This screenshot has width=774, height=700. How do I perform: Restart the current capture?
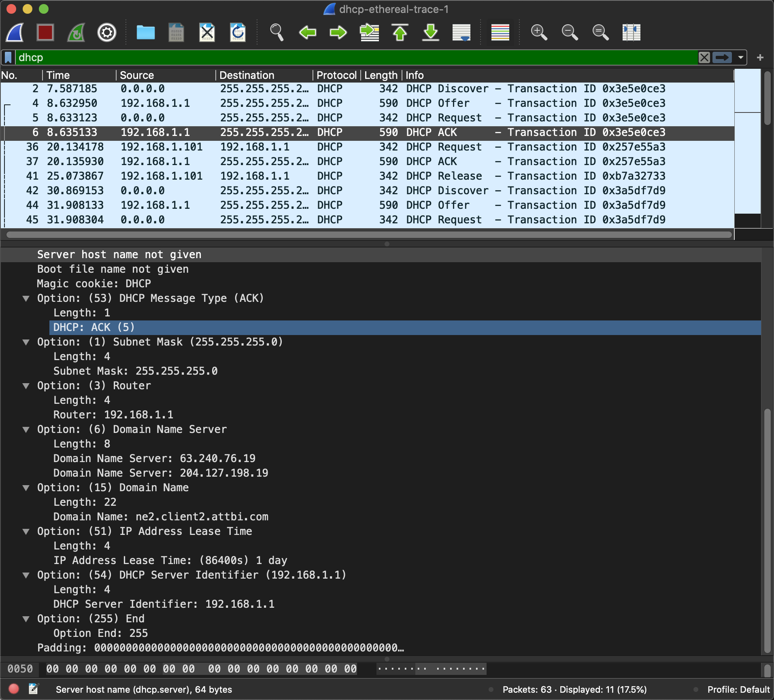pyautogui.click(x=76, y=32)
